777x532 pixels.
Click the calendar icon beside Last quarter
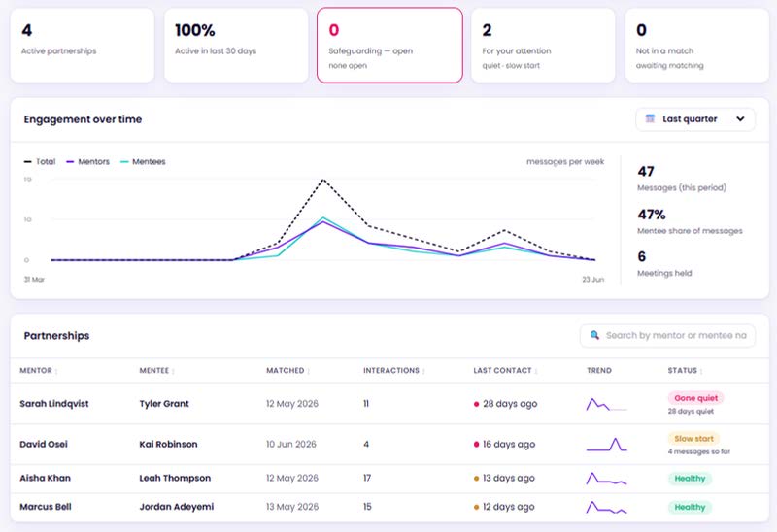pyautogui.click(x=650, y=118)
